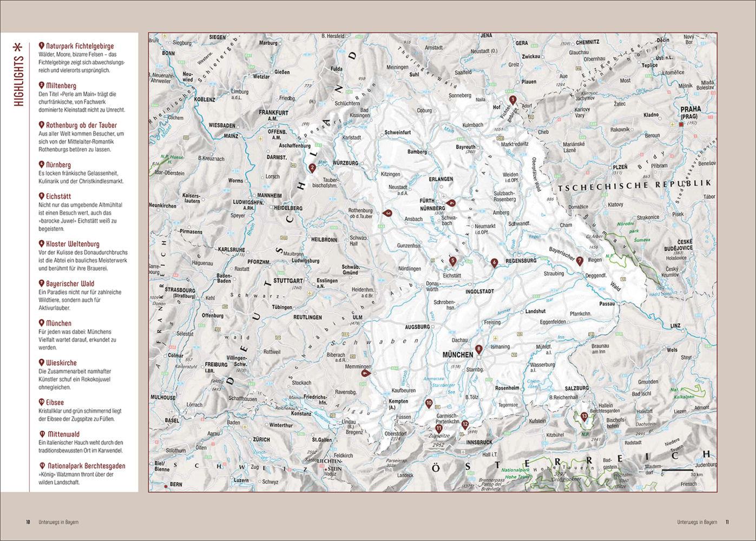756x541 pixels.
Task: Click the MÜNCHEN city label on map
Action: click(x=458, y=355)
